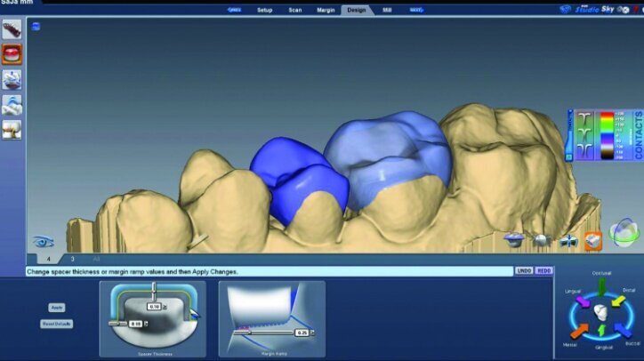Image resolution: width=644 pixels, height=361 pixels.
Task: Toggle the eye visibility icon
Action: [x=42, y=241]
